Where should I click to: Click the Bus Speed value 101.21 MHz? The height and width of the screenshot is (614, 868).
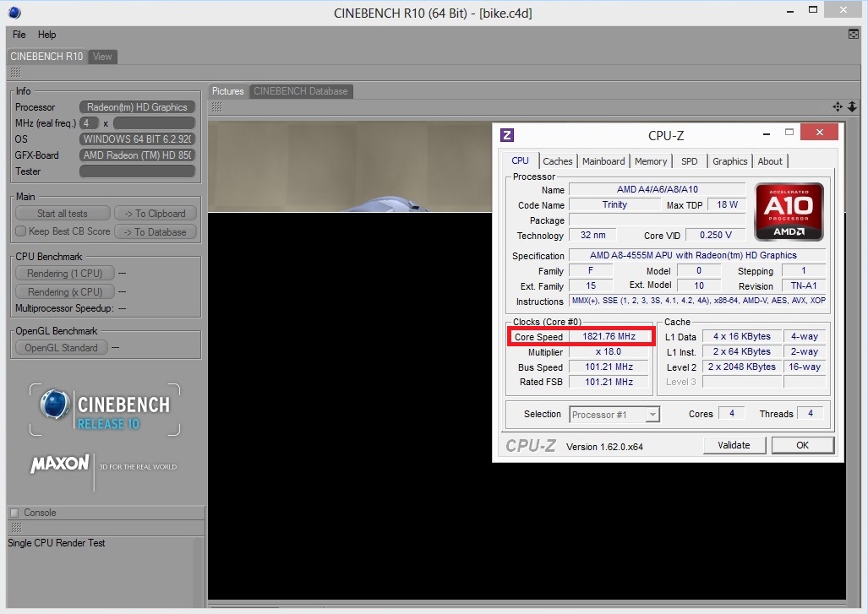tap(609, 367)
